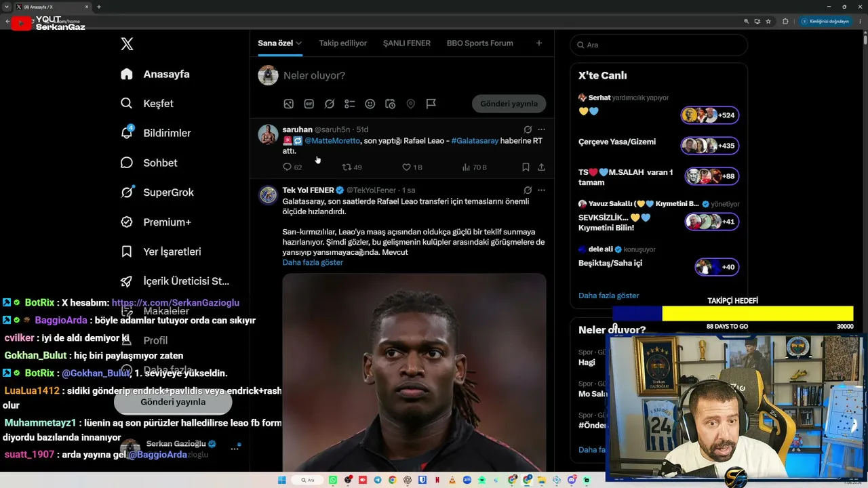
Task: Open the BotRix X account link in chat
Action: (176, 303)
